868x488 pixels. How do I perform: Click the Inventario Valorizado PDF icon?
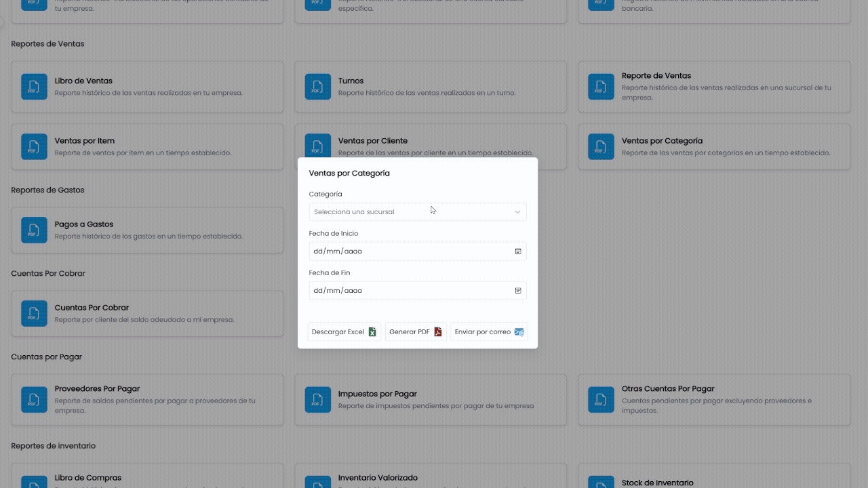(317, 481)
